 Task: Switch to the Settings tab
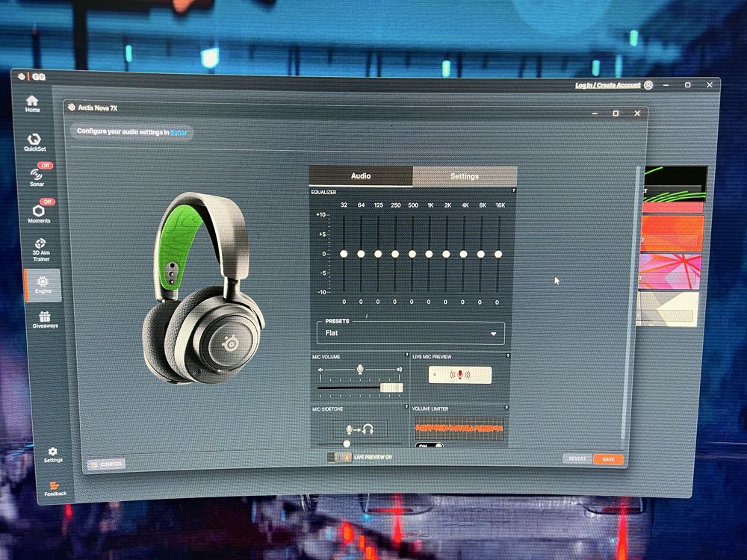tap(465, 176)
